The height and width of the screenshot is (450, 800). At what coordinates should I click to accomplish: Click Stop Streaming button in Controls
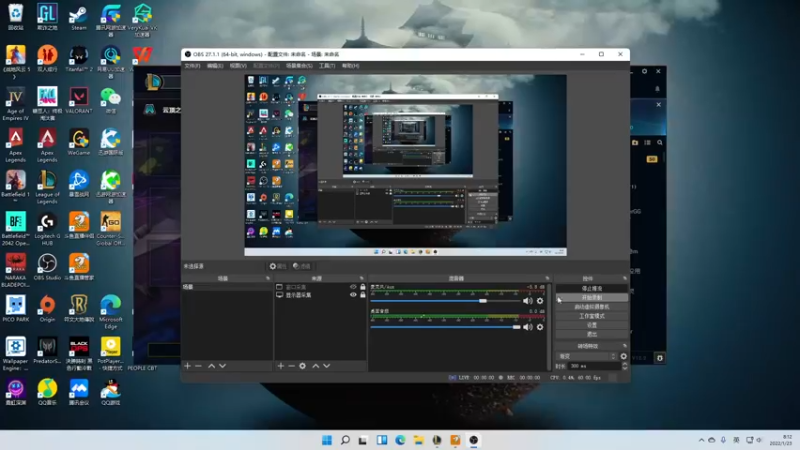(x=592, y=288)
